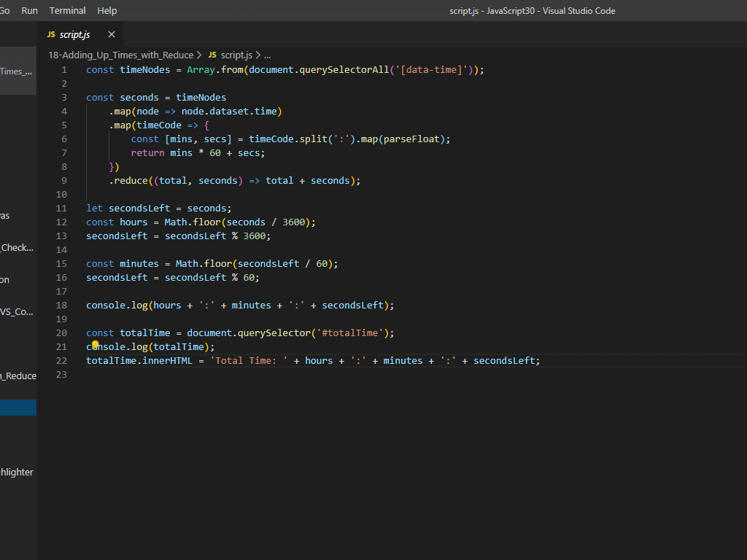
Task: Click '.reduce' on line 9
Action: point(128,181)
